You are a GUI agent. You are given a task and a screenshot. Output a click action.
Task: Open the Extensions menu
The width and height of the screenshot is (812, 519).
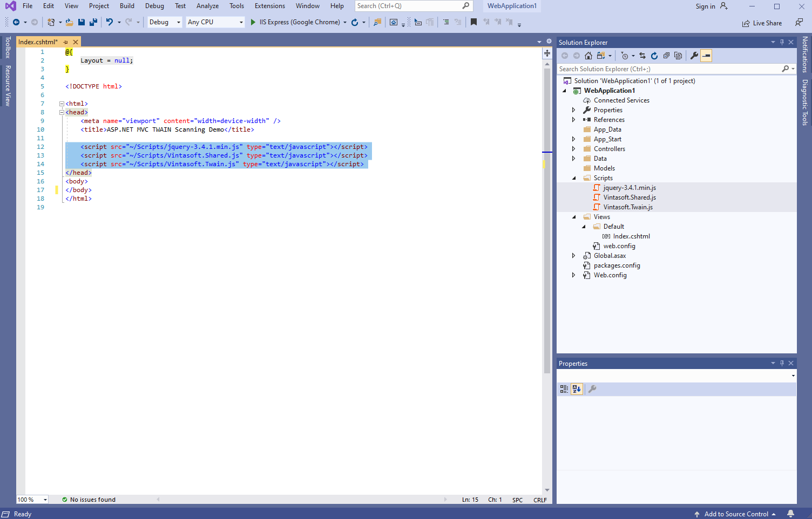tap(270, 6)
